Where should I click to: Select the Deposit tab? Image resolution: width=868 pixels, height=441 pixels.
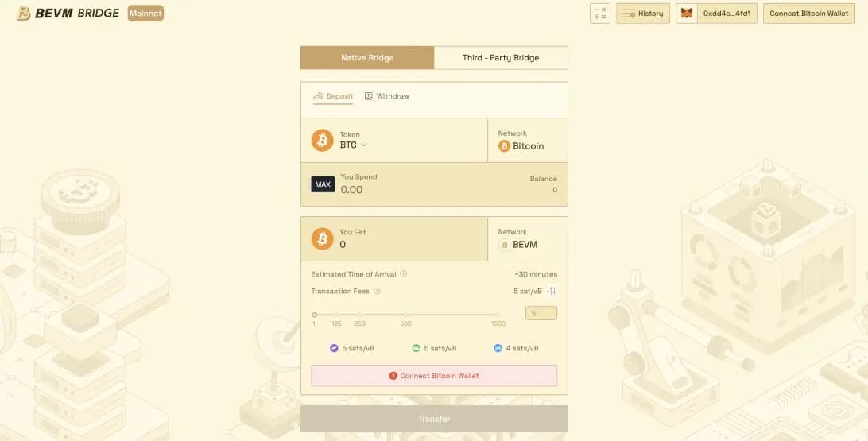click(333, 96)
